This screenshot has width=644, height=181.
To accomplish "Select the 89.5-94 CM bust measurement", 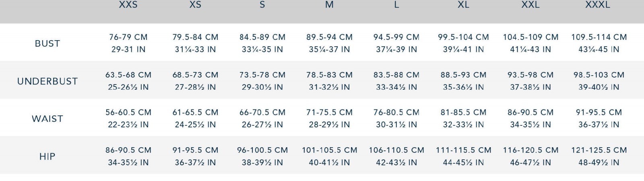I will (x=329, y=37).
